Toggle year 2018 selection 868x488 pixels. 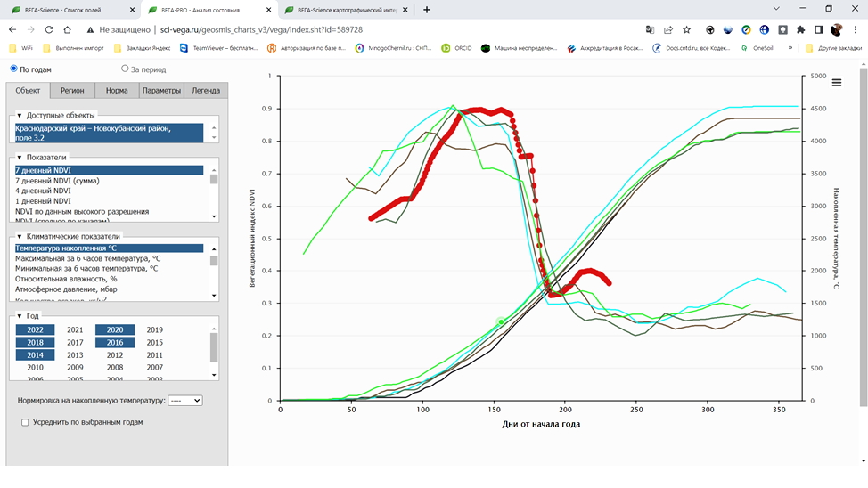pos(35,343)
